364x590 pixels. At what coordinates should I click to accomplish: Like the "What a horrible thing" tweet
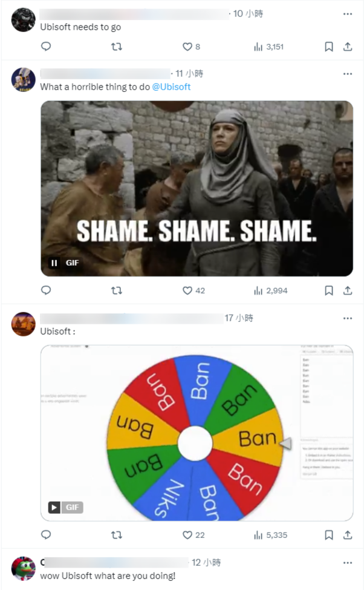click(x=187, y=290)
